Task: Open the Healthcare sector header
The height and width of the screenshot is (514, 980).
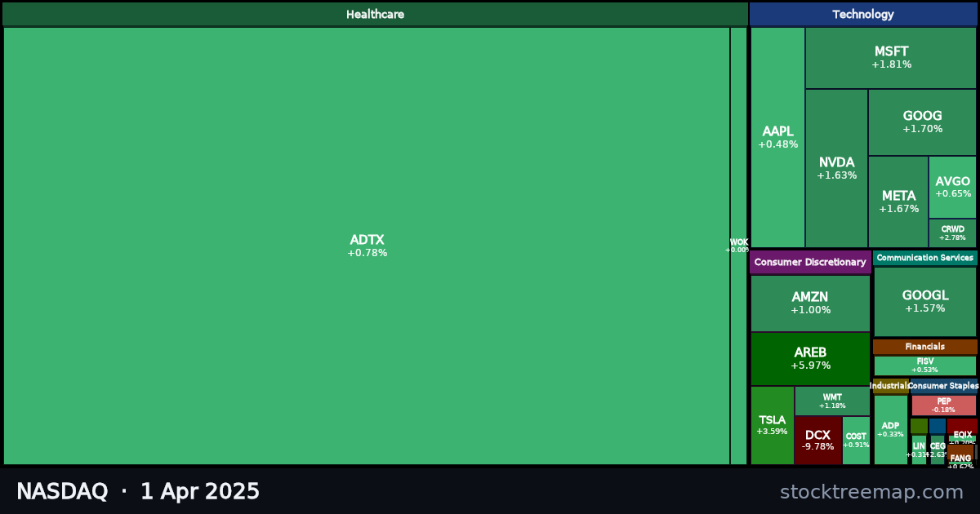Action: pos(375,14)
